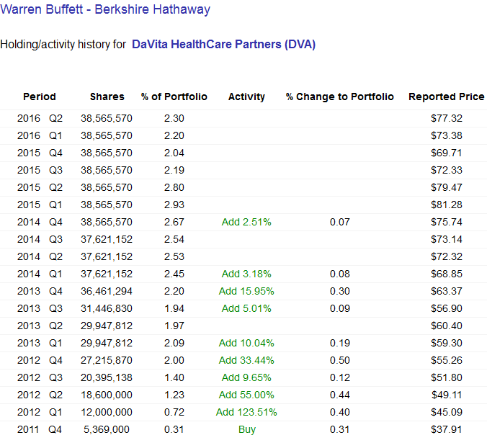
Task: Click the $45.09 reported price
Action: point(447,412)
